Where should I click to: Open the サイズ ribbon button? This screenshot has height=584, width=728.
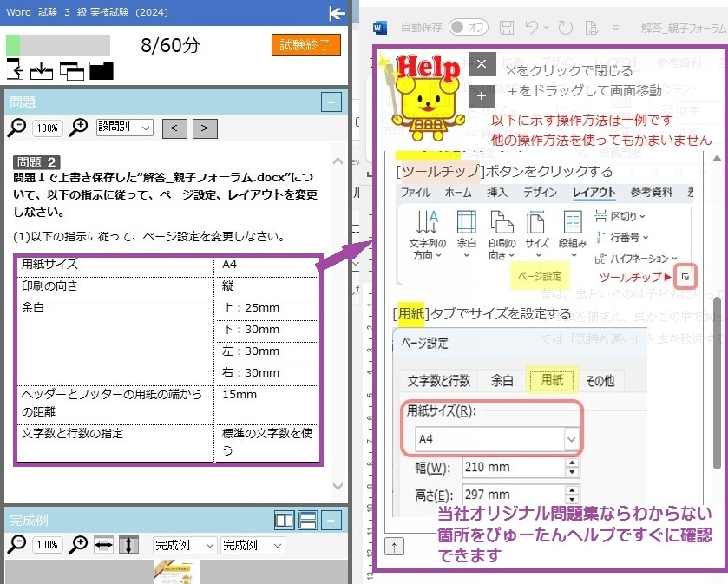pyautogui.click(x=537, y=235)
